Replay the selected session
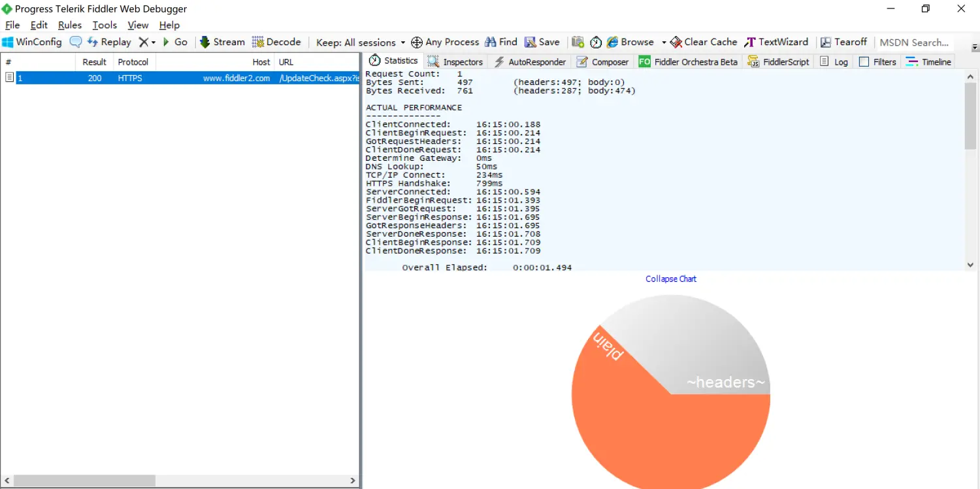 [x=109, y=42]
